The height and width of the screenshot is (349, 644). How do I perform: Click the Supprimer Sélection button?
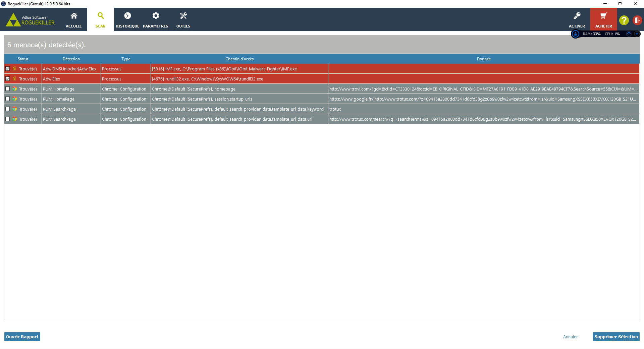coord(616,337)
